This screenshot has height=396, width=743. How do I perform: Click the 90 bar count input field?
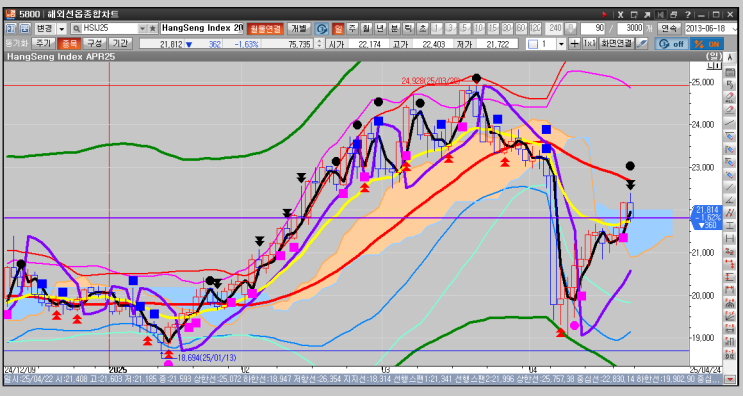click(x=593, y=29)
